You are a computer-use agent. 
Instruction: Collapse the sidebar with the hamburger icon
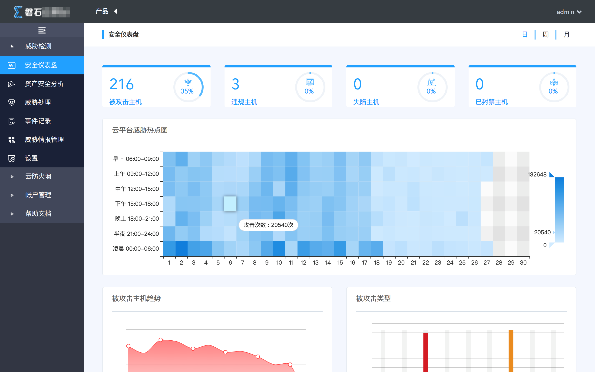click(42, 30)
